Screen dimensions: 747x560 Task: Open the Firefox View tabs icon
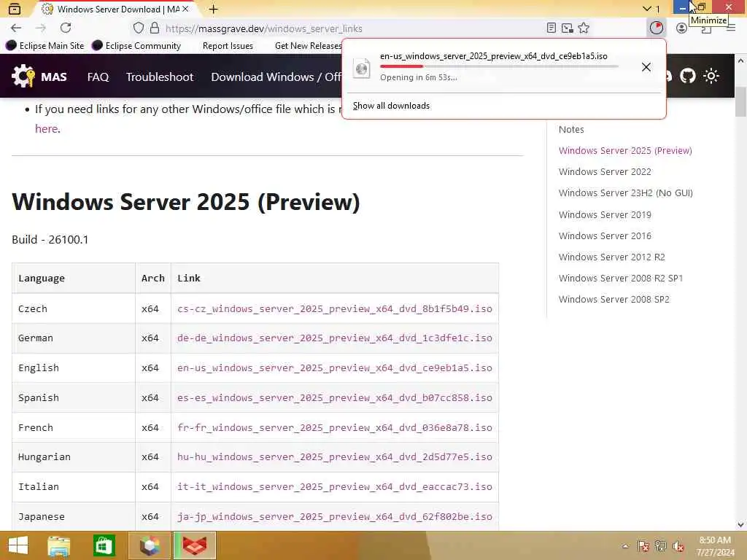(15, 9)
